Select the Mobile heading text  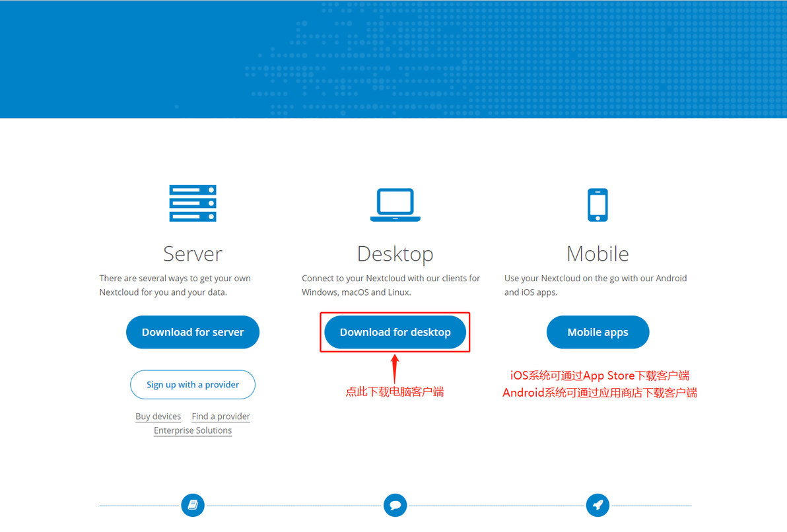pyautogui.click(x=598, y=254)
